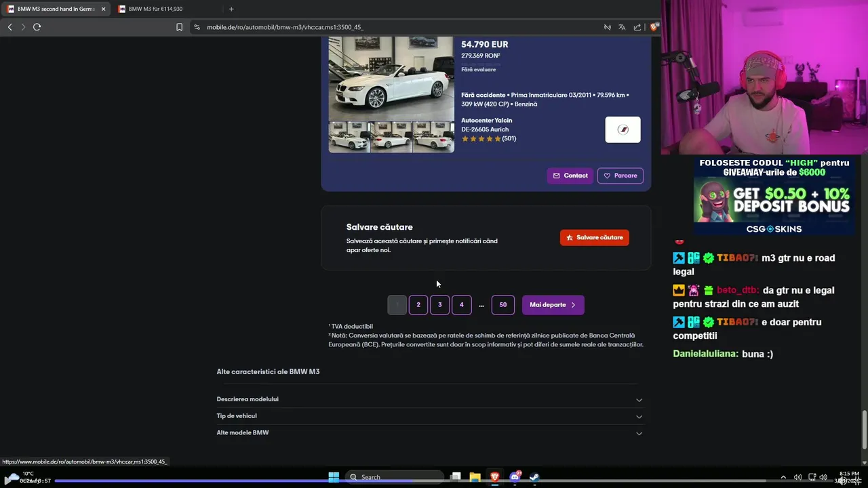Click the translate page icon
This screenshot has width=868, height=488.
(622, 27)
